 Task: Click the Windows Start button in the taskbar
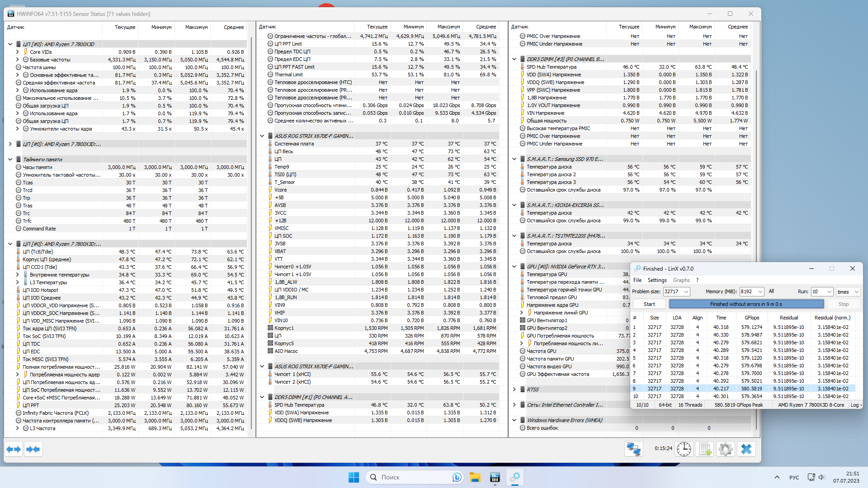click(x=354, y=477)
